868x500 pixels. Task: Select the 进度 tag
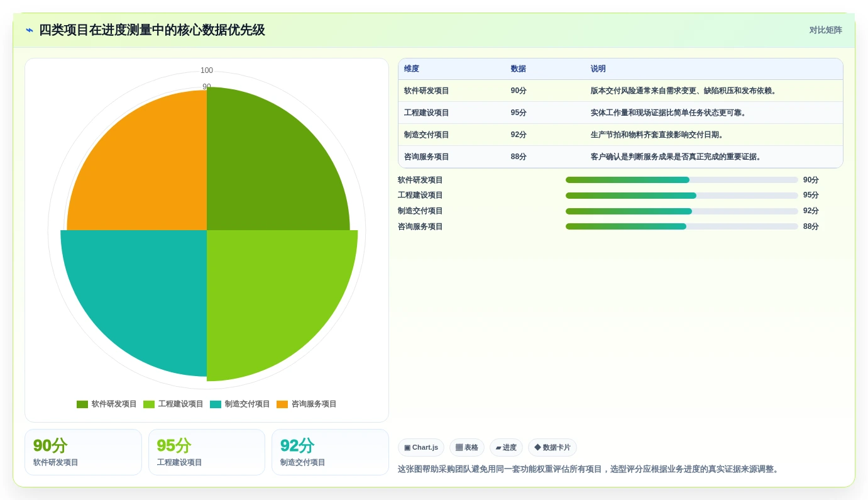pos(506,448)
